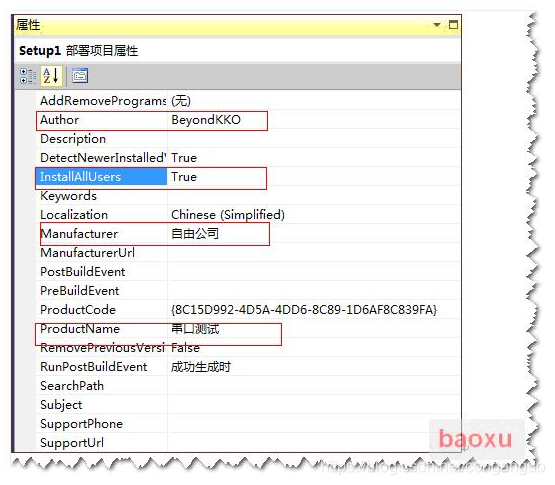This screenshot has width=555, height=485.
Task: Open the properties panel window position dropdown arrow
Action: [437, 25]
